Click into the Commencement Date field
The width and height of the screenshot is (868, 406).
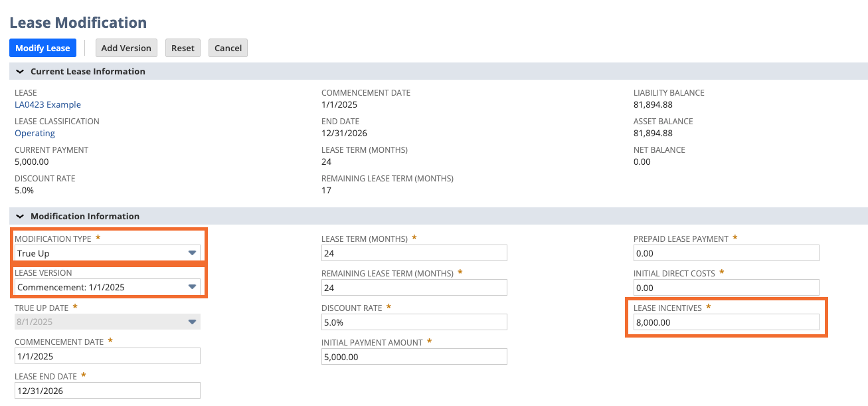pyautogui.click(x=107, y=356)
